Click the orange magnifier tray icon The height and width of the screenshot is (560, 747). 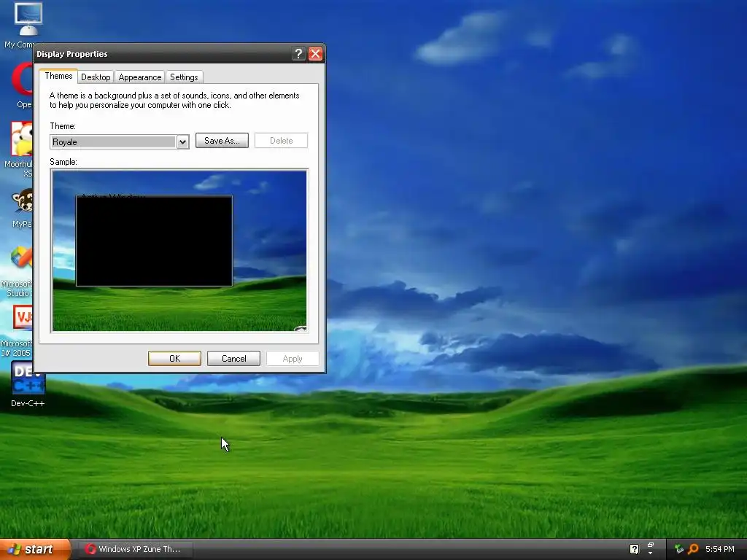pos(693,549)
